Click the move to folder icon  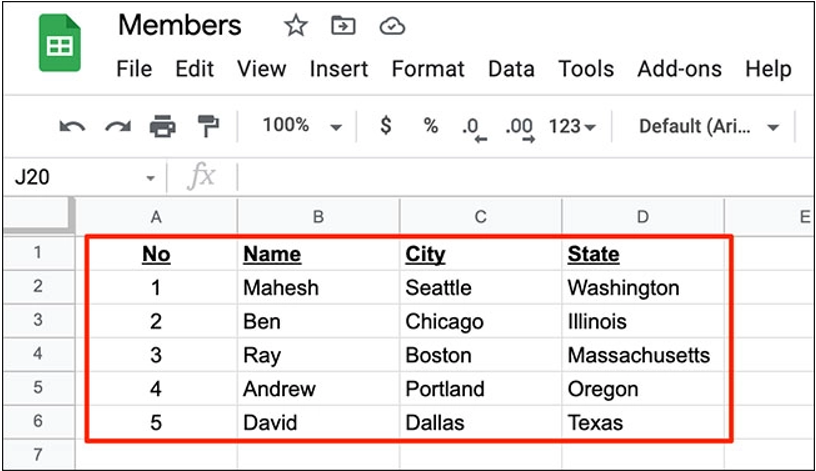[343, 26]
